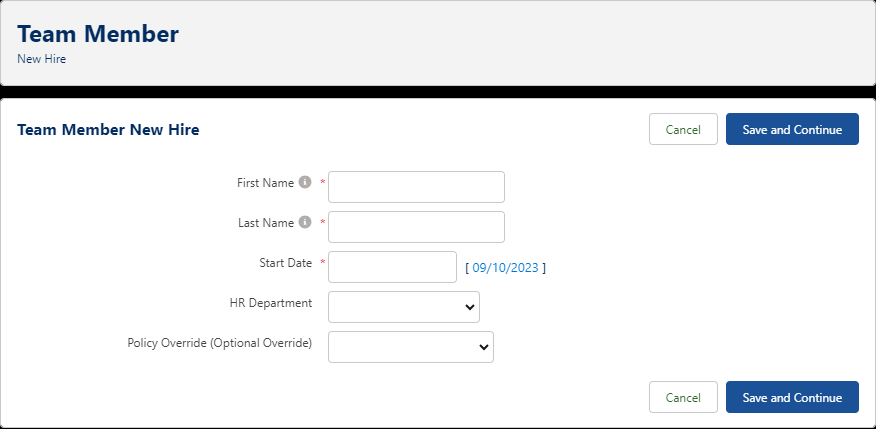Image resolution: width=876 pixels, height=429 pixels.
Task: Insert the 09/10/2023 date link
Action: (x=505, y=268)
